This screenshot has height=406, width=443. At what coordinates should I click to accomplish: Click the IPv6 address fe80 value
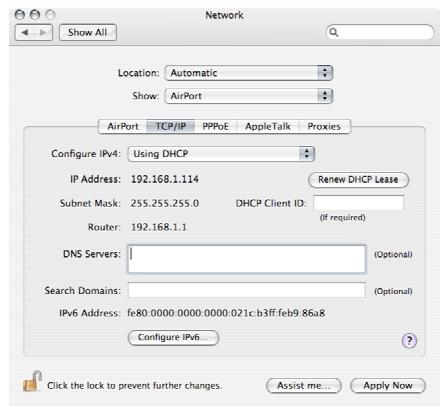[x=226, y=313]
